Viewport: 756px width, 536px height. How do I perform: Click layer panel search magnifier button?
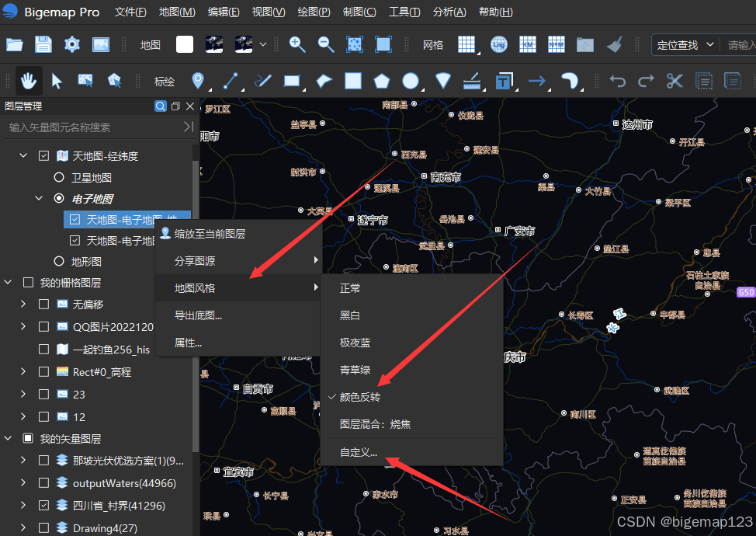[161, 106]
